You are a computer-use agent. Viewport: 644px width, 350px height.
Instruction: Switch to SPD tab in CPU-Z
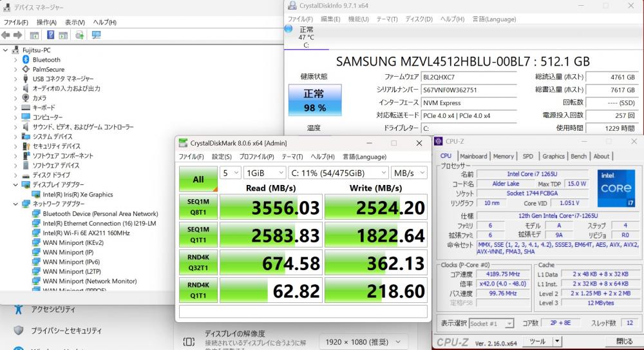528,156
